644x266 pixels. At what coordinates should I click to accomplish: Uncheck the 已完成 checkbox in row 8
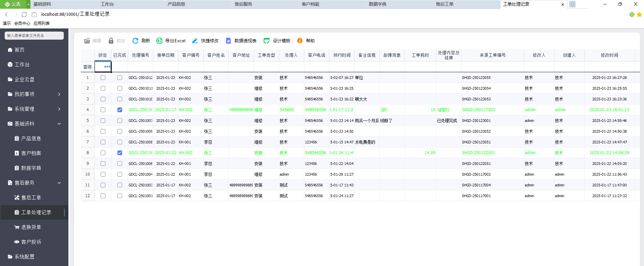(x=120, y=153)
